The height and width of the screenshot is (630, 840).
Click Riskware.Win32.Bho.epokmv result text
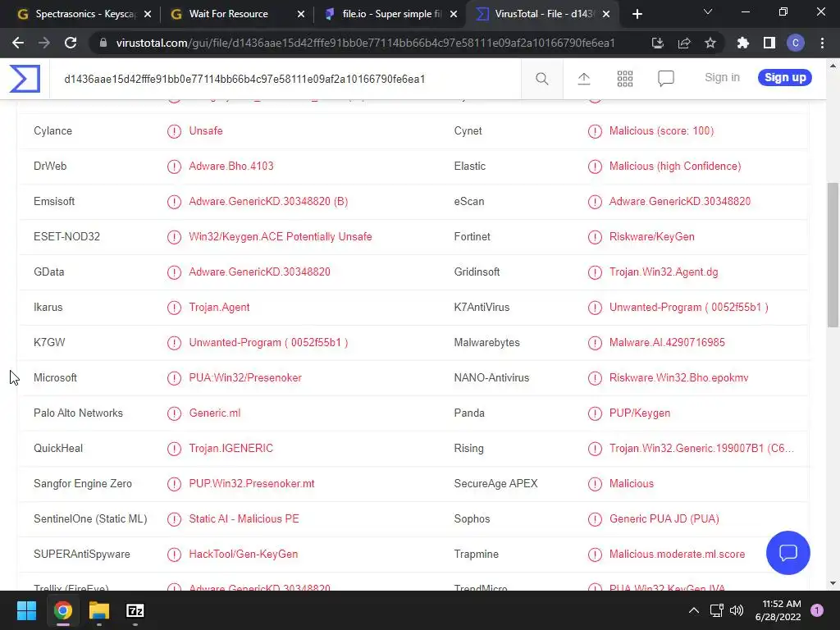coord(678,378)
